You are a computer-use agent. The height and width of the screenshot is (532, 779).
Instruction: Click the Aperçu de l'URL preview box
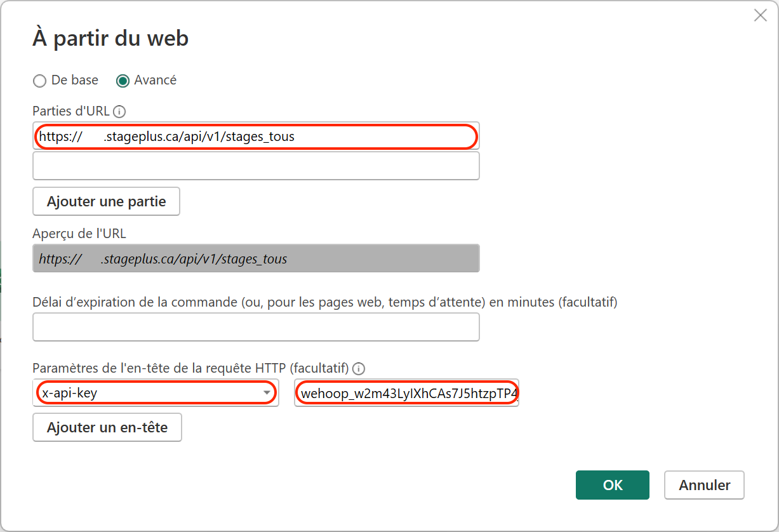(256, 258)
